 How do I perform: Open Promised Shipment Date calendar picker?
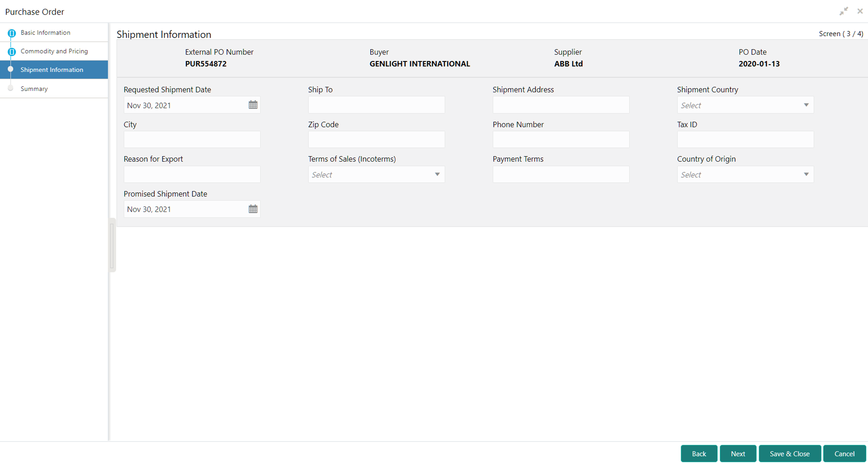coord(253,209)
